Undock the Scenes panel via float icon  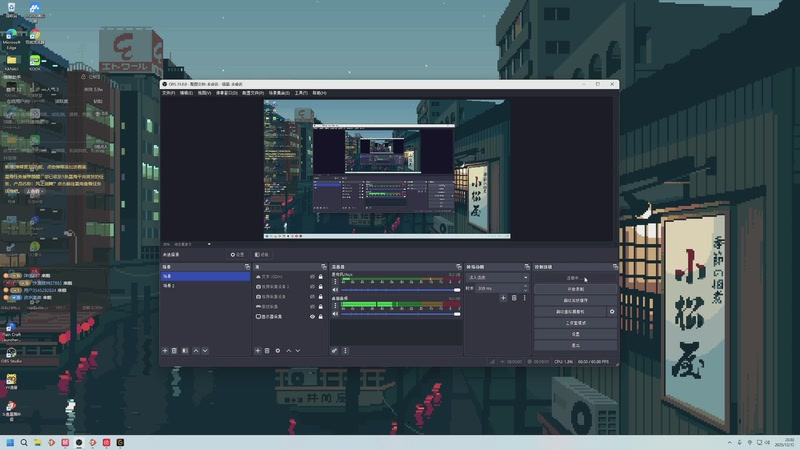pyautogui.click(x=247, y=267)
